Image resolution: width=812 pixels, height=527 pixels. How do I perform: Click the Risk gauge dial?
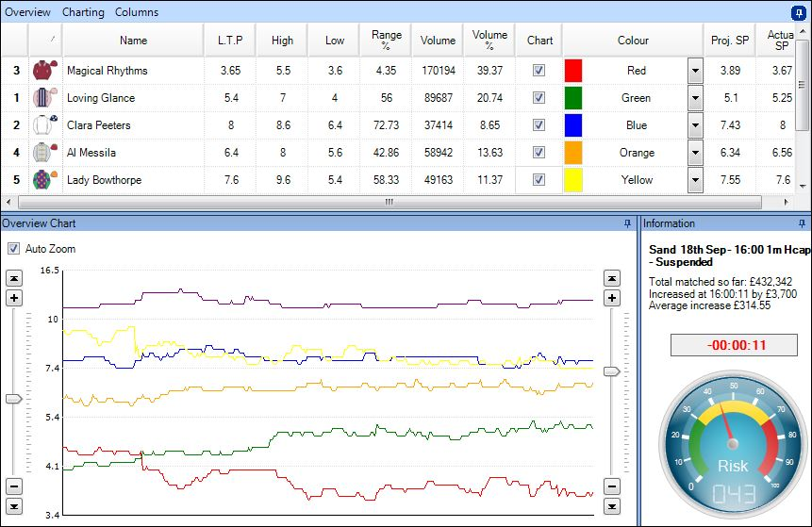tap(732, 444)
